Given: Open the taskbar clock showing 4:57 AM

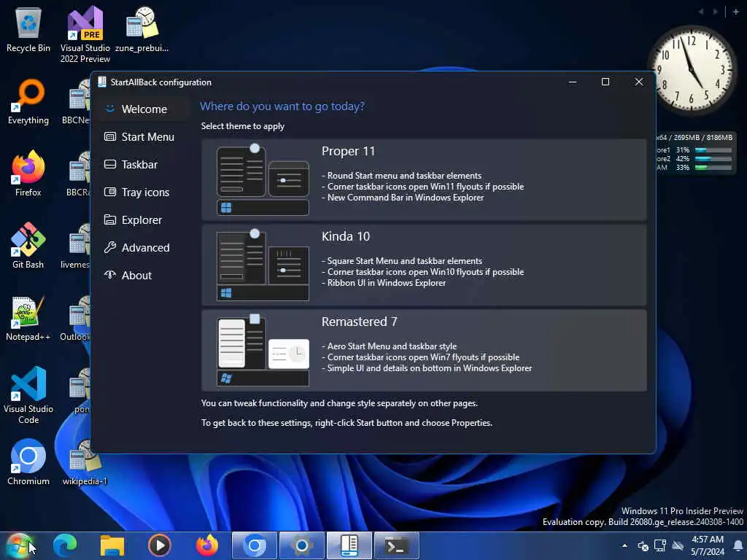Looking at the screenshot, I should coord(708,545).
